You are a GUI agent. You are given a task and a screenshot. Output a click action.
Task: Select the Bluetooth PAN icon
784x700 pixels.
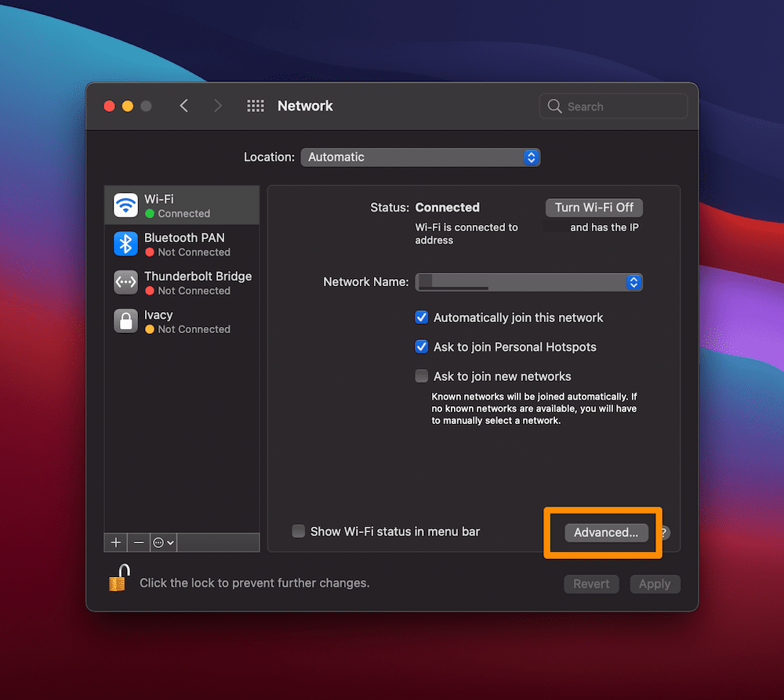(x=125, y=244)
